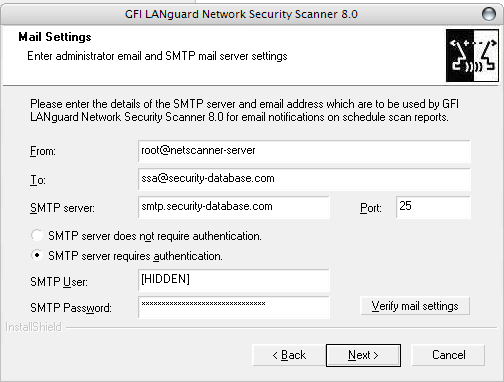Screen dimensions: 504x382
Task: Click the SMTP Password field
Action: 234,307
